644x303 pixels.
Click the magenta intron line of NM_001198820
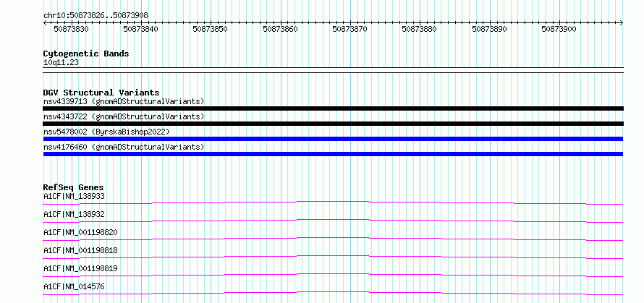point(333,239)
